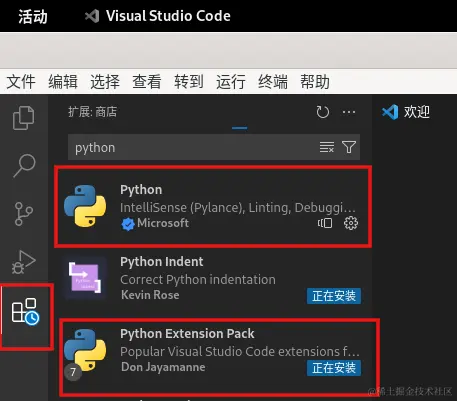This screenshot has width=457, height=401.
Task: Switch to the 欢迎 editor tab
Action: tap(406, 112)
